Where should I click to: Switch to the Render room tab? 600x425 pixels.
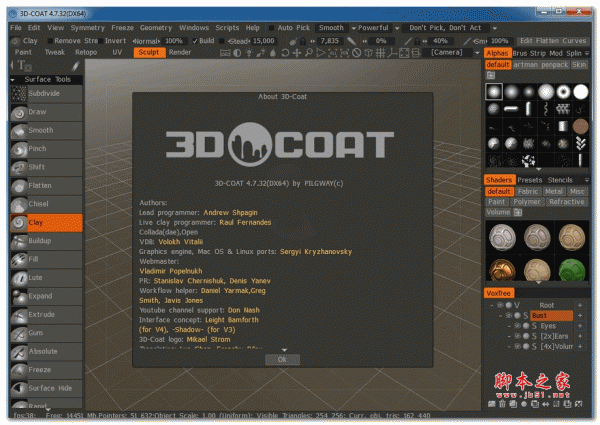pyautogui.click(x=180, y=52)
